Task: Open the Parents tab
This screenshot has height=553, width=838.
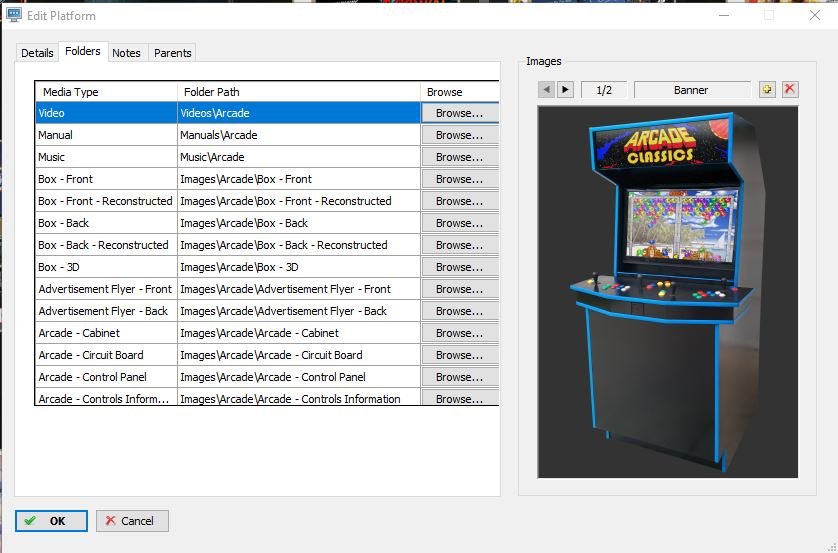Action: point(173,53)
